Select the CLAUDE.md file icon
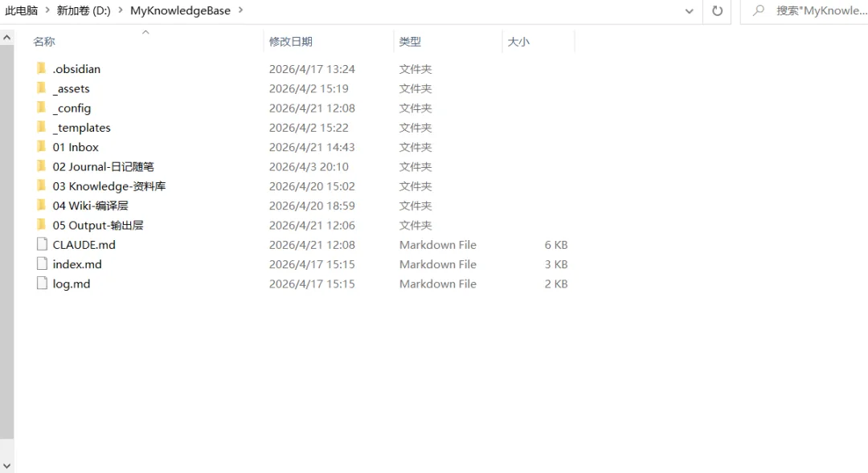The height and width of the screenshot is (473, 868). (42, 244)
